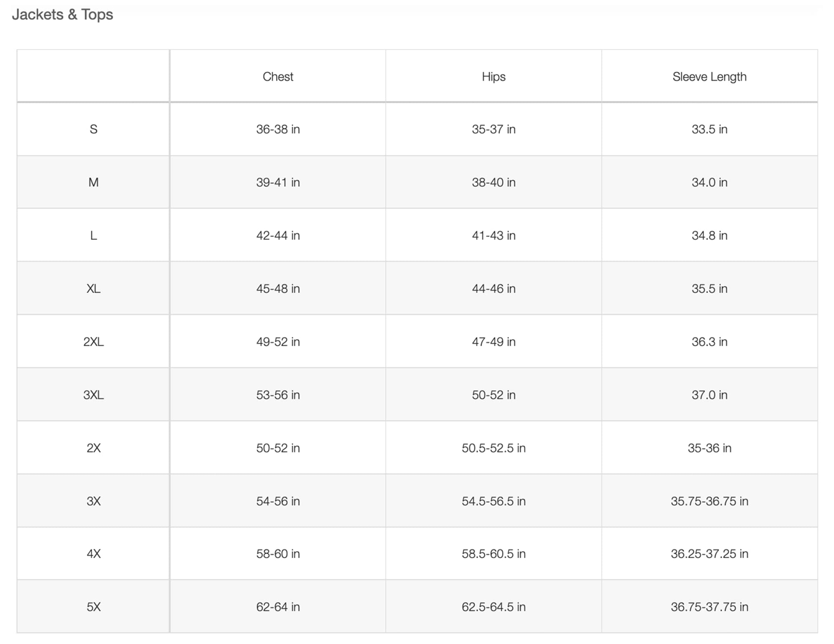This screenshot has width=834, height=644.
Task: Click chest value 36-38 in
Action: [x=278, y=129]
